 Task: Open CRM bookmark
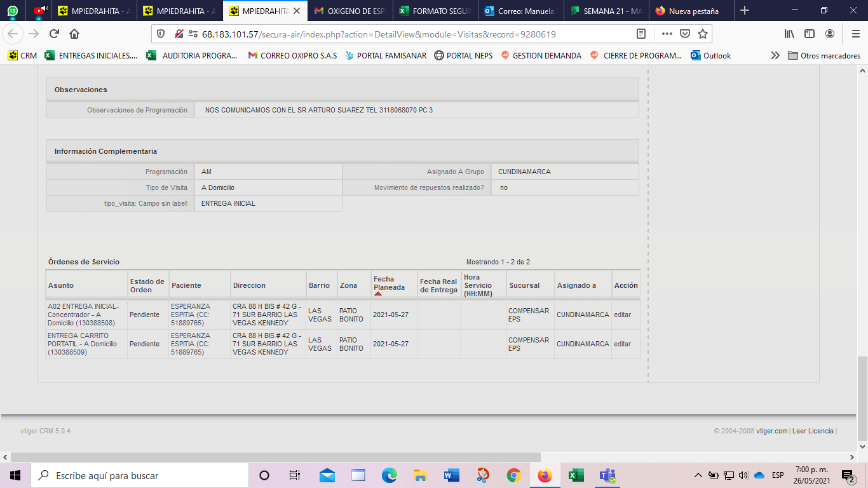tap(22, 55)
